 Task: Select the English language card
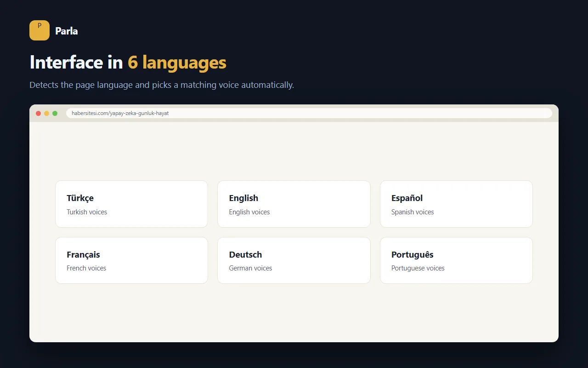[x=294, y=204]
